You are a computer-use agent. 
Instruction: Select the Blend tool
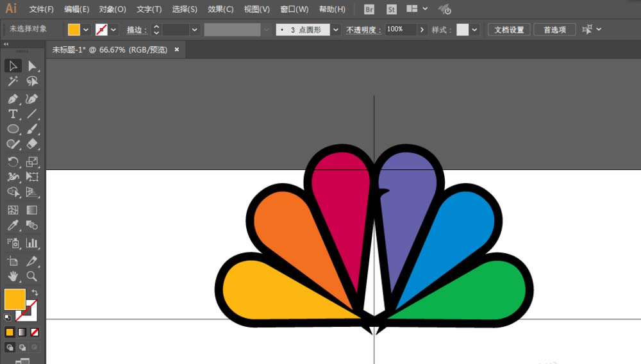(32, 225)
